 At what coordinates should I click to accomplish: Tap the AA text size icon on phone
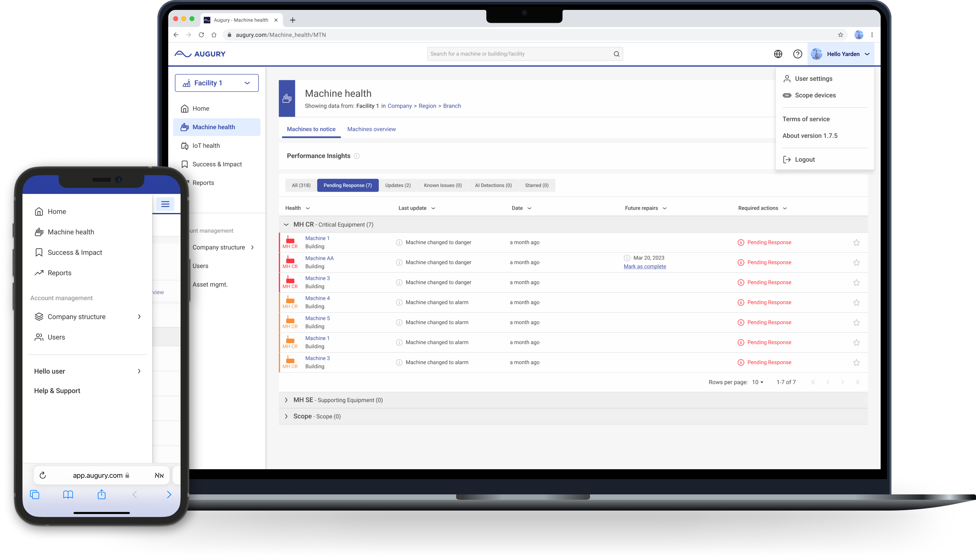point(159,476)
